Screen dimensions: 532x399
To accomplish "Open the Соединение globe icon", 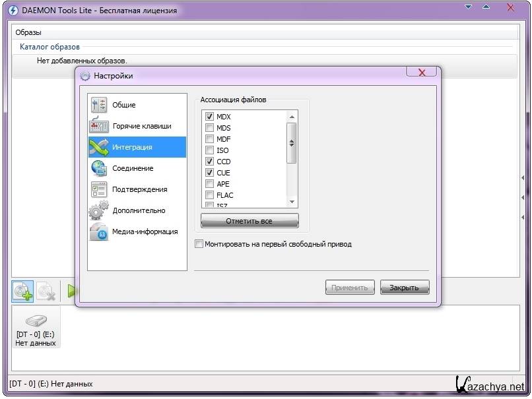I will pyautogui.click(x=99, y=168).
